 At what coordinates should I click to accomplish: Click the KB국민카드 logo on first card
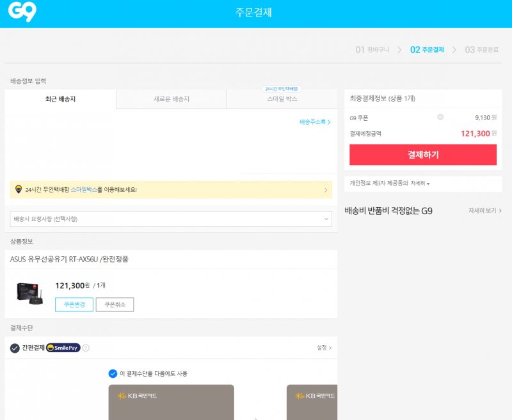(x=137, y=396)
